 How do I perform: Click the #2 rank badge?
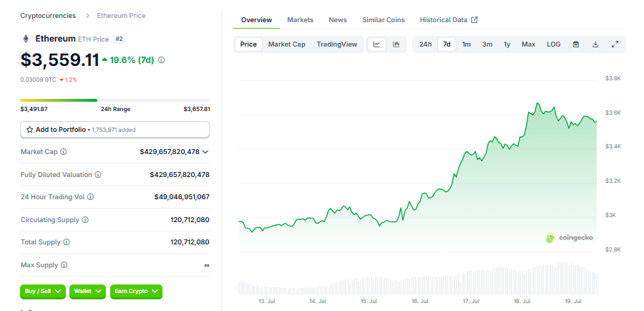tap(119, 39)
